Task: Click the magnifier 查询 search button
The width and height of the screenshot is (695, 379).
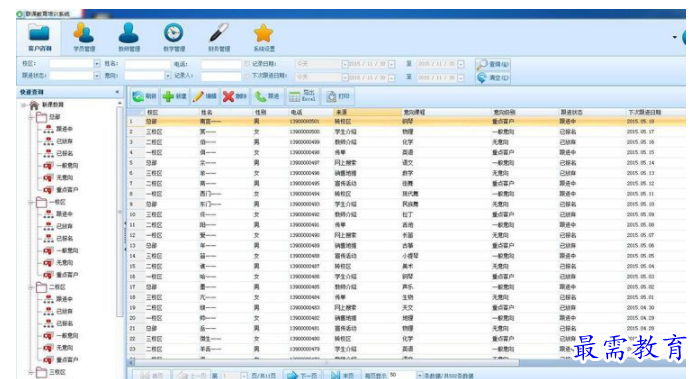Action: [x=492, y=64]
